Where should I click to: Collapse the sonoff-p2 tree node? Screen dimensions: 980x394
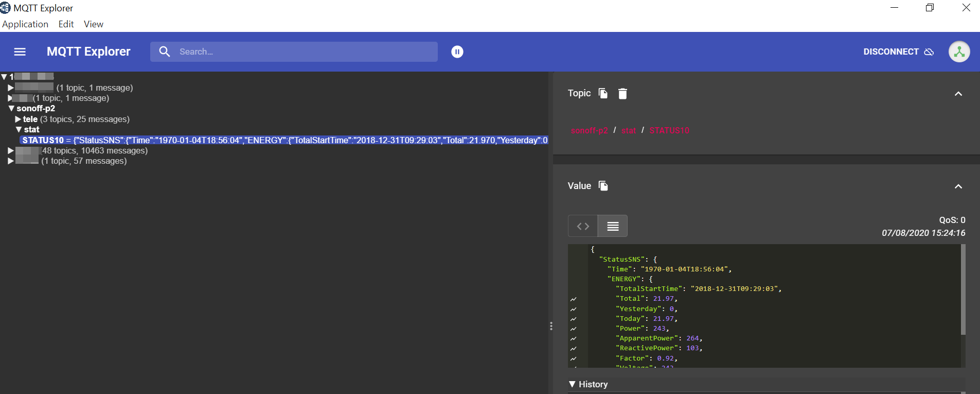click(x=11, y=109)
